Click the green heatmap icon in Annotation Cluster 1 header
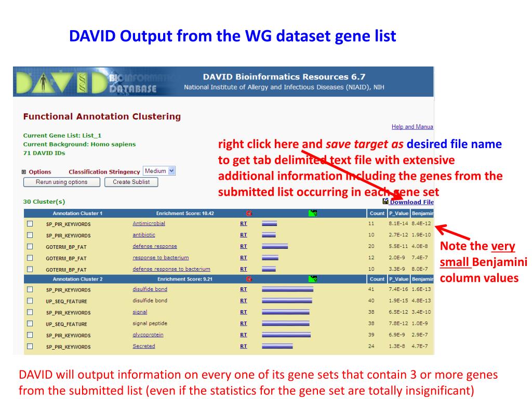This screenshot has height=399, width=532. coord(313,214)
